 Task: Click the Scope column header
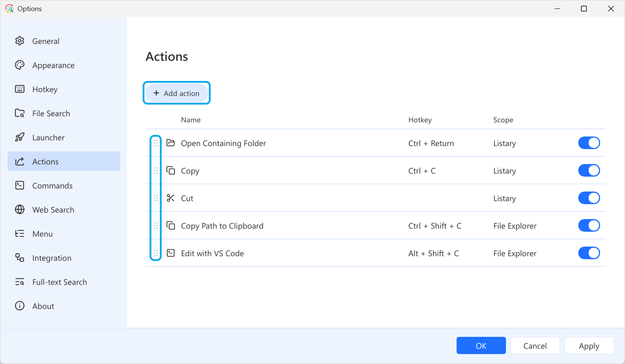503,120
